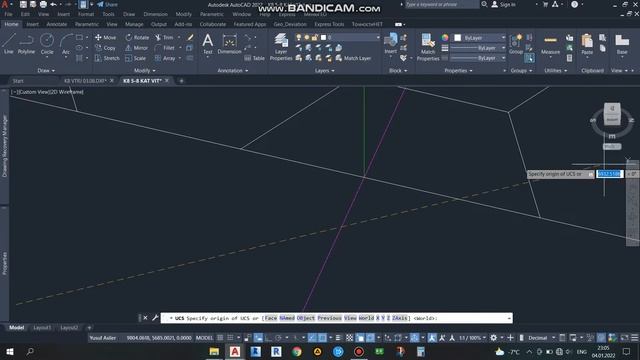Activate the Move tool
The image size is (640, 360).
(105, 37)
